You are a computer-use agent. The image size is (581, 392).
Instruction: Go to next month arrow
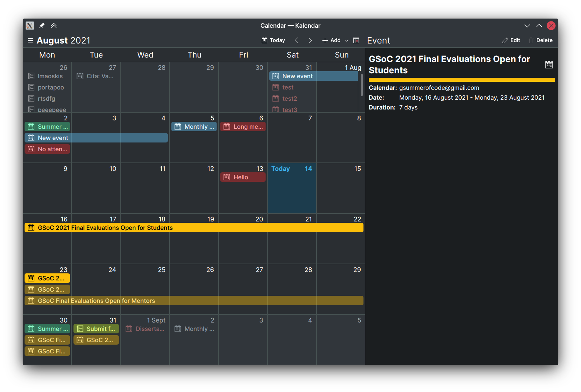point(310,40)
